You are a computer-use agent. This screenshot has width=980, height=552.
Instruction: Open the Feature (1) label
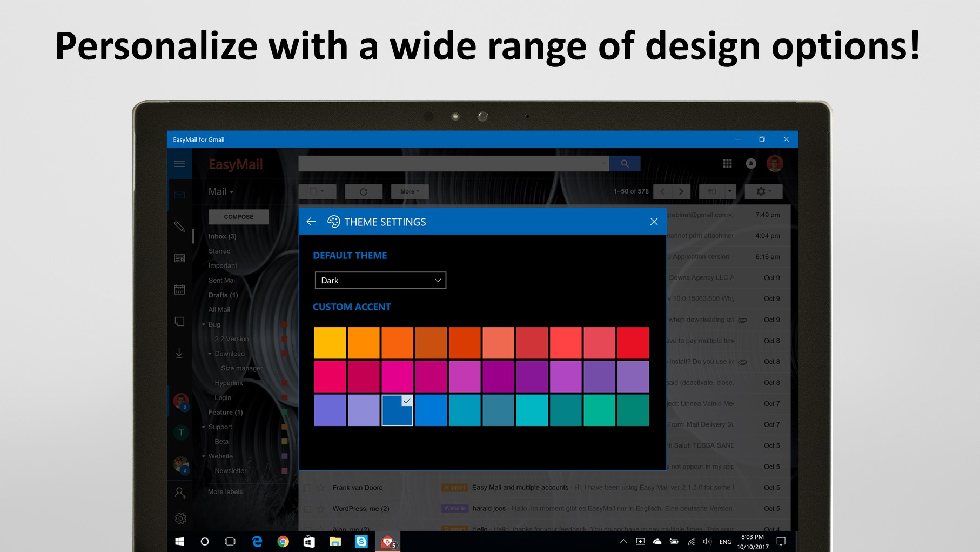(226, 412)
